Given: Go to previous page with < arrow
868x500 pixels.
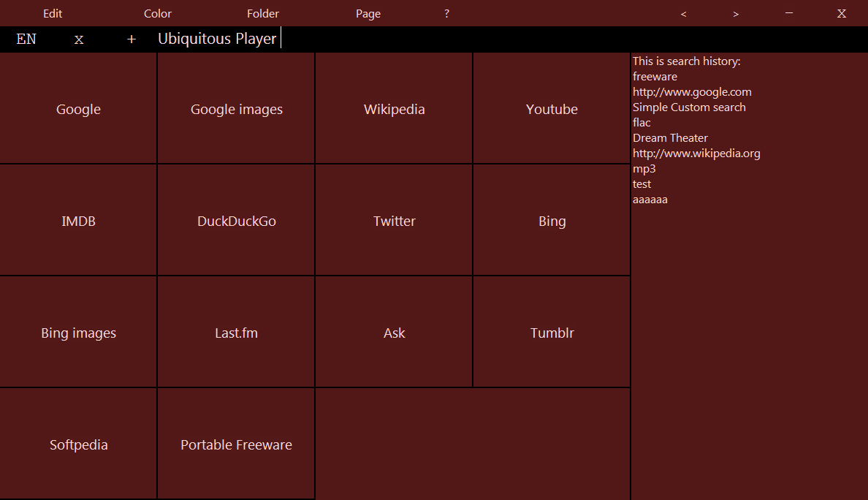Looking at the screenshot, I should (x=684, y=14).
